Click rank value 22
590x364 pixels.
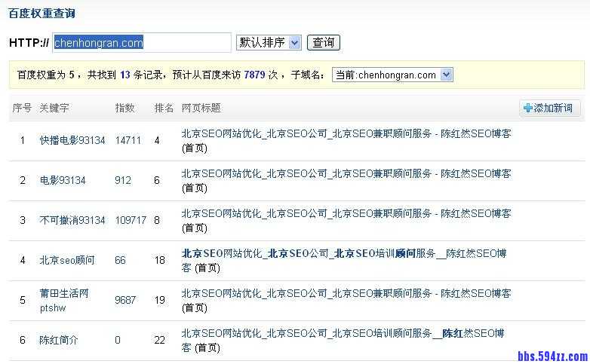point(159,340)
